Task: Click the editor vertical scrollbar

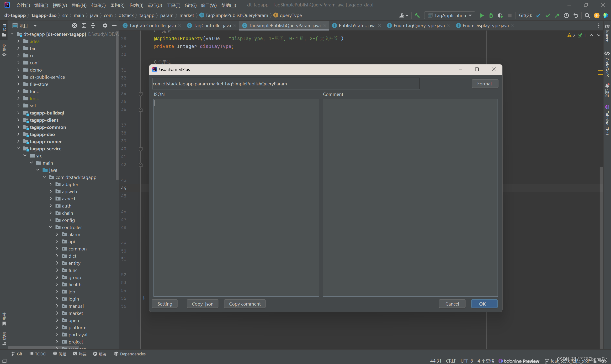Action: coord(601,258)
